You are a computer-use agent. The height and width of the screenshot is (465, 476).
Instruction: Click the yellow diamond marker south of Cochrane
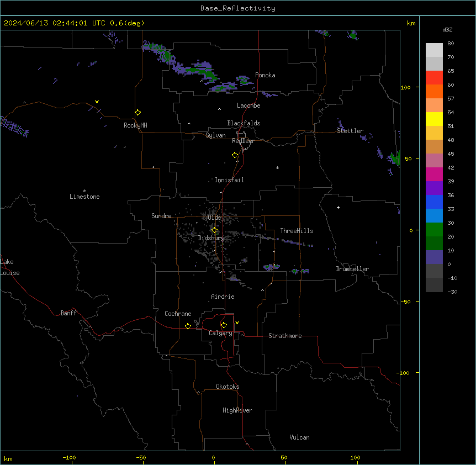click(188, 326)
